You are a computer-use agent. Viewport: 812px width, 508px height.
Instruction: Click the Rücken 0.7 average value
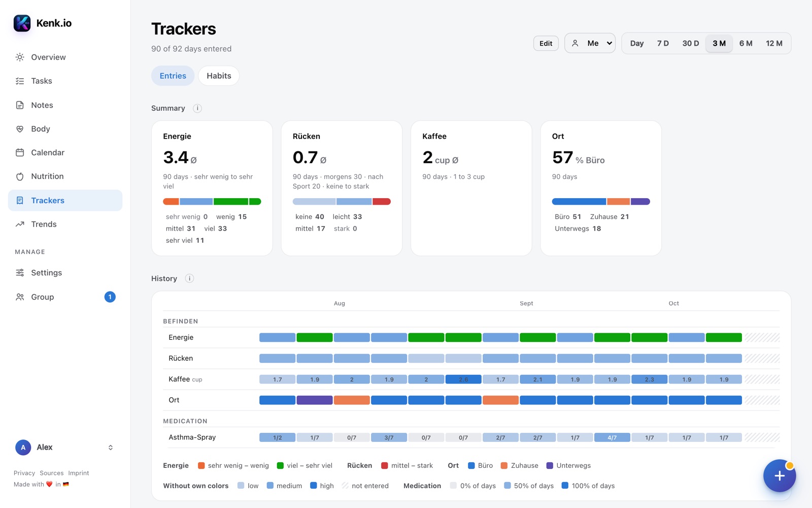tap(310, 158)
